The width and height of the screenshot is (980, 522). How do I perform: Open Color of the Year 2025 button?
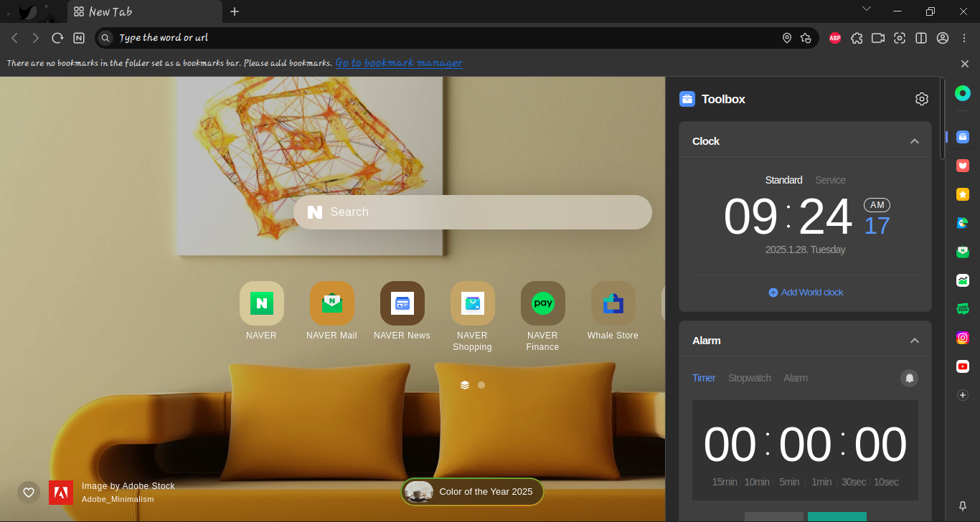tap(472, 492)
